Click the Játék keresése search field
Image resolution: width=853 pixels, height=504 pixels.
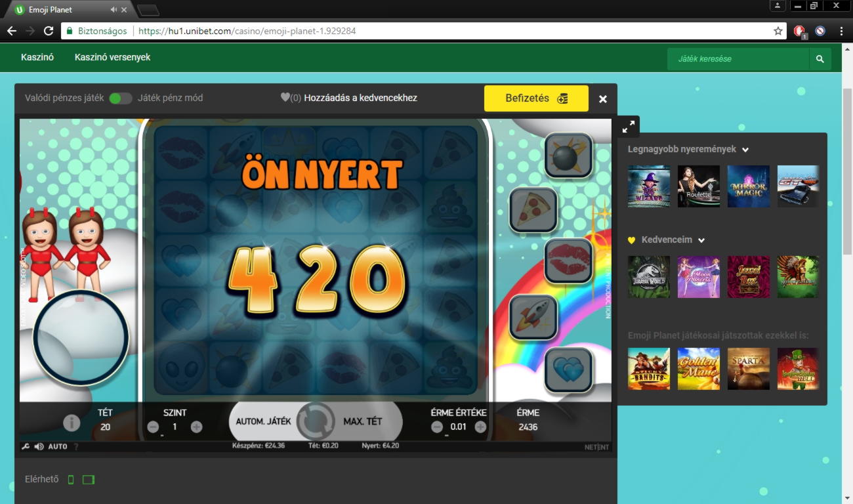pyautogui.click(x=738, y=59)
